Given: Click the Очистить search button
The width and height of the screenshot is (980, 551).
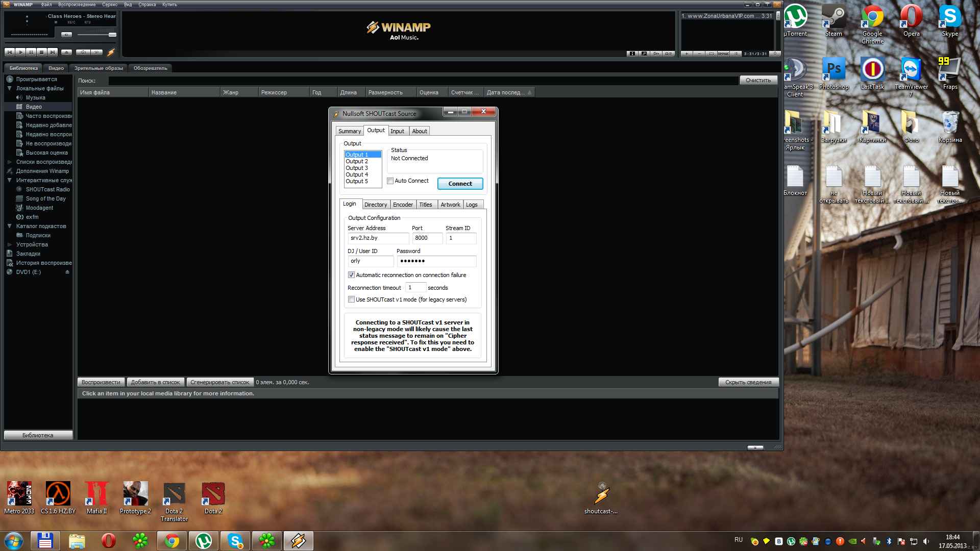Looking at the screenshot, I should tap(758, 80).
